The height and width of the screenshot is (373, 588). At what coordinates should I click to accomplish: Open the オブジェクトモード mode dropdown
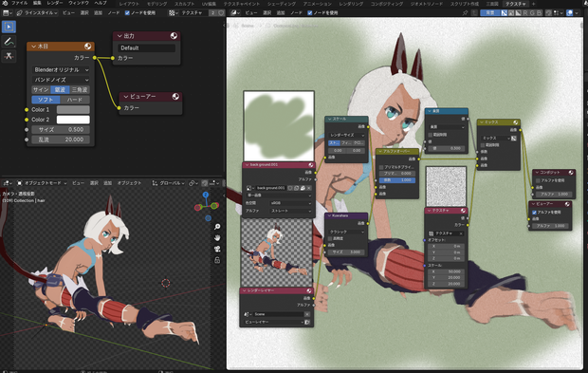(x=42, y=183)
